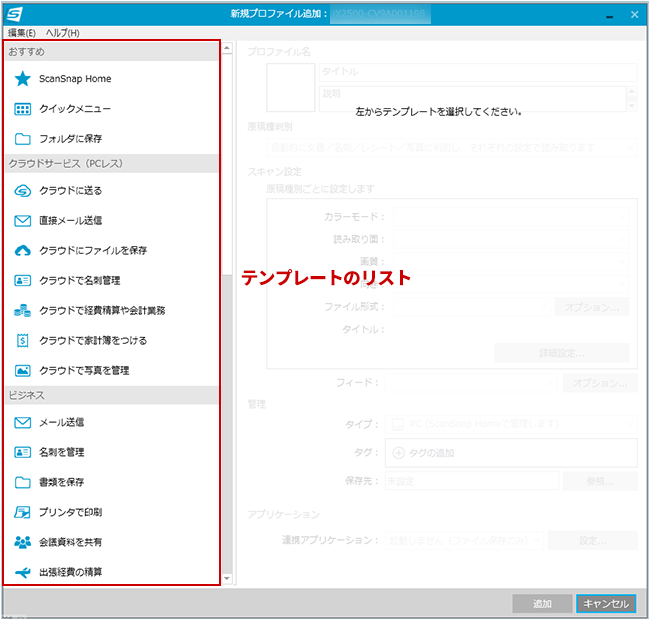This screenshot has width=650, height=620.
Task: Minimize the 新規プロファイル追加 window
Action: (609, 15)
